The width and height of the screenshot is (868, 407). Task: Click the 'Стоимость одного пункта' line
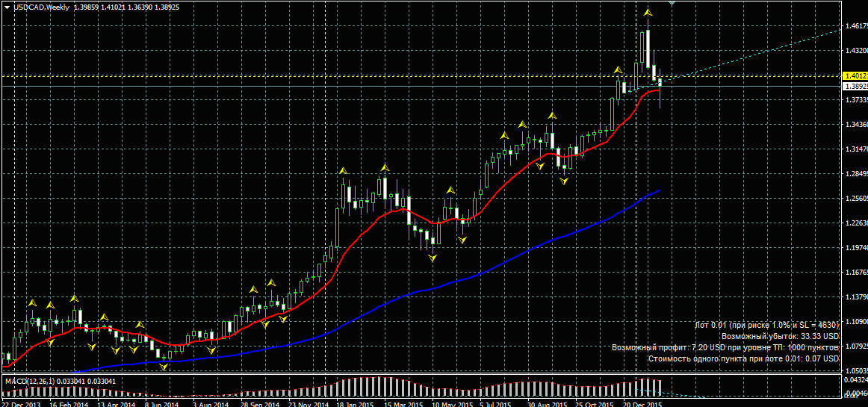(x=743, y=358)
